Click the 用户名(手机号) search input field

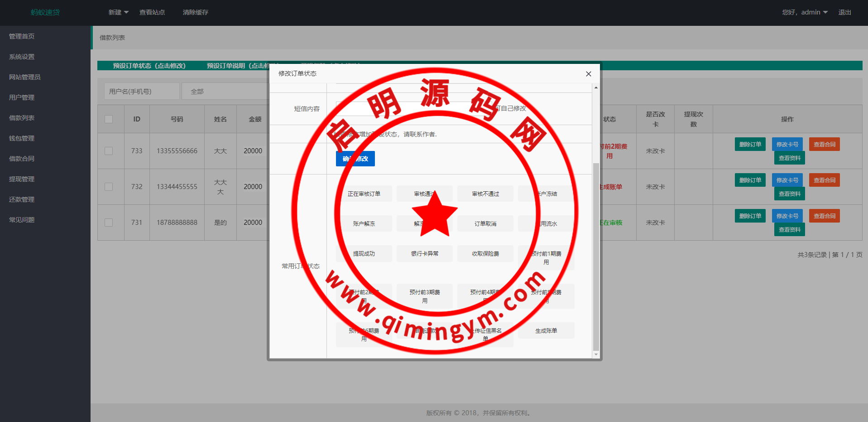(141, 92)
